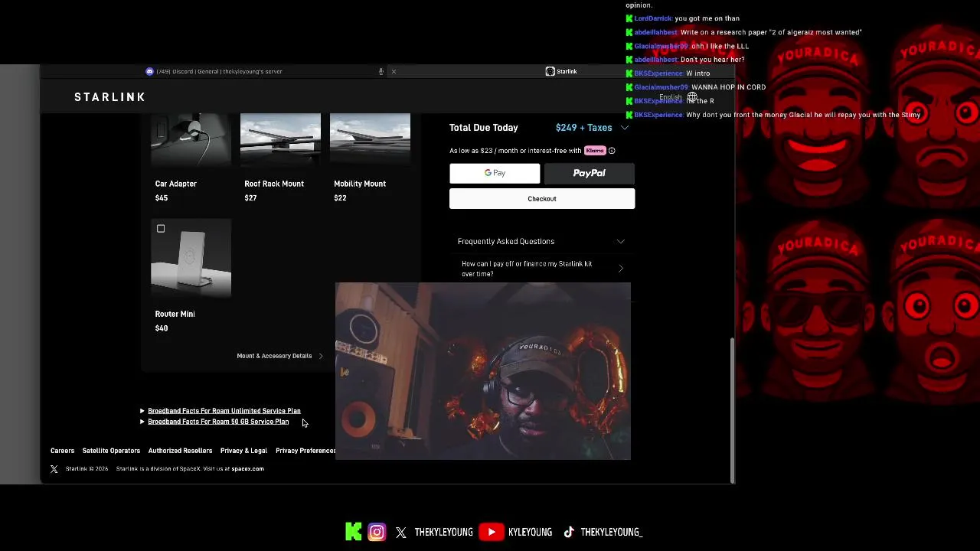Open the Careers footer link
Screen dimensions: 980x551
63,451
